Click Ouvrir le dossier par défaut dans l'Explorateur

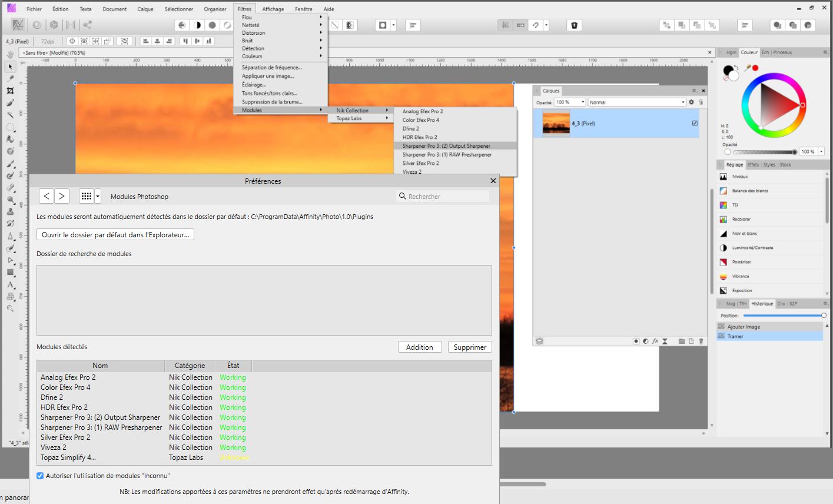(115, 234)
